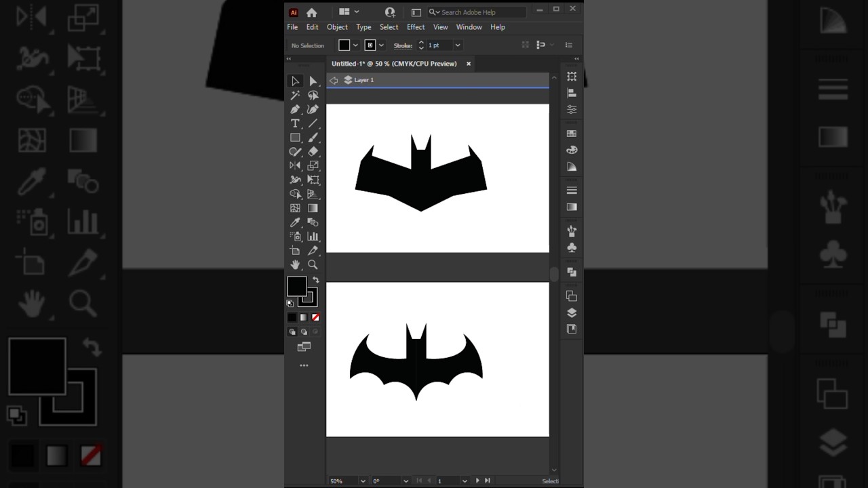
Task: Pick the Paintbrush tool
Action: pos(313,138)
